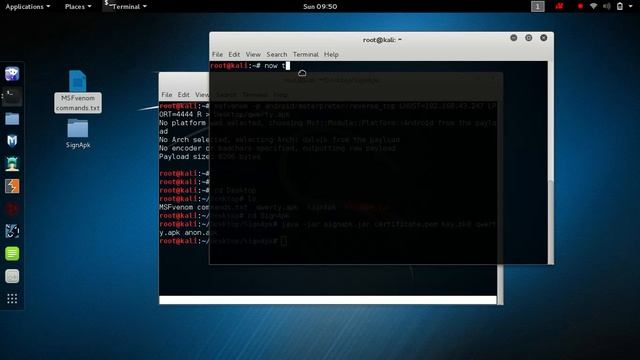Close the front terminal window
The width and height of the screenshot is (640, 360).
point(544,38)
